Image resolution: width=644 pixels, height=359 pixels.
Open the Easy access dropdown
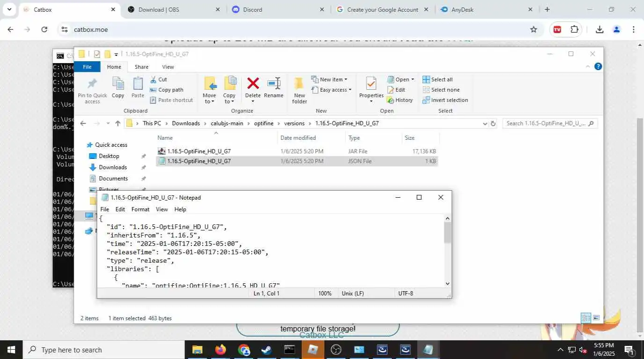331,90
